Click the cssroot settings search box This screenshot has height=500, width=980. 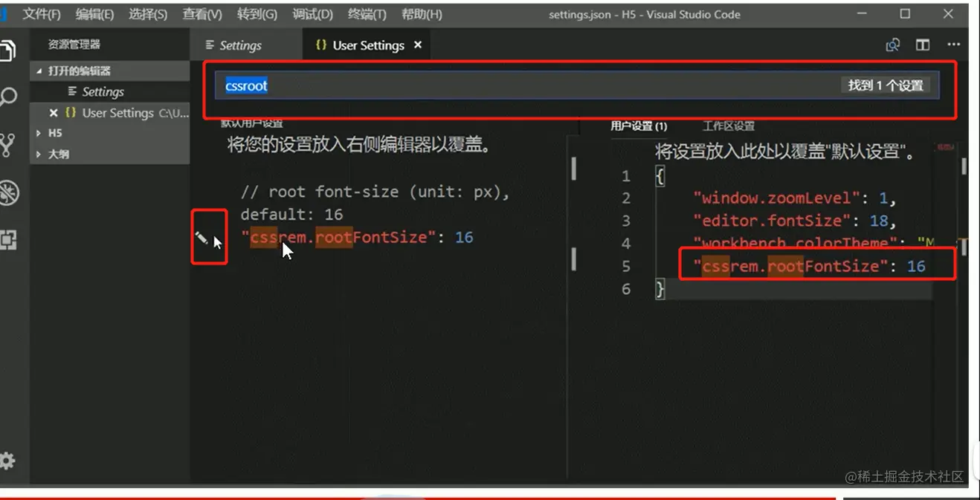click(x=576, y=85)
